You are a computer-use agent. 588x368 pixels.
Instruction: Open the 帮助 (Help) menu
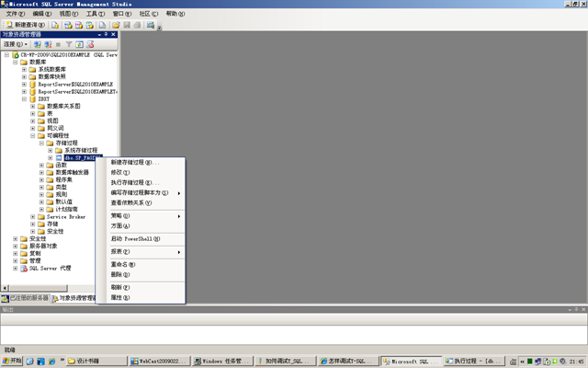click(x=175, y=14)
